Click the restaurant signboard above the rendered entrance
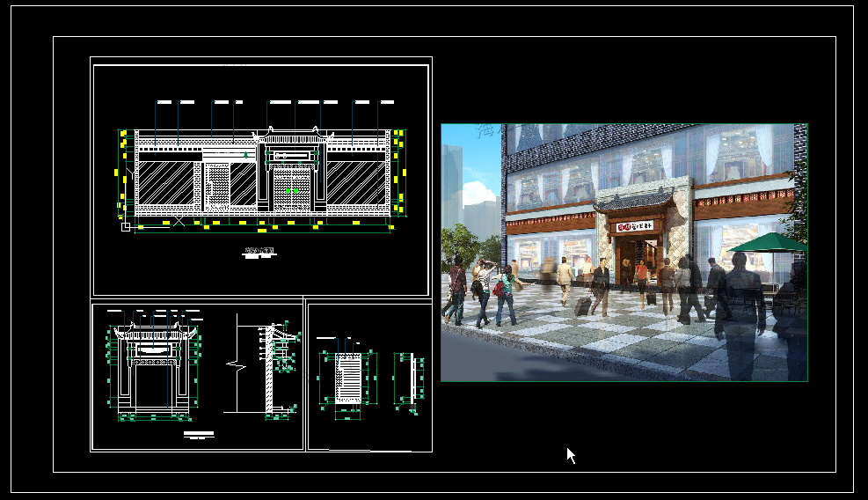Image resolution: width=868 pixels, height=500 pixels. point(635,226)
